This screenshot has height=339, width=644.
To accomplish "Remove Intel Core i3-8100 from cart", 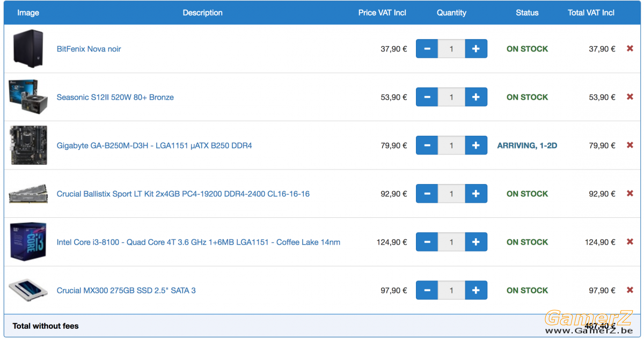I will click(630, 242).
